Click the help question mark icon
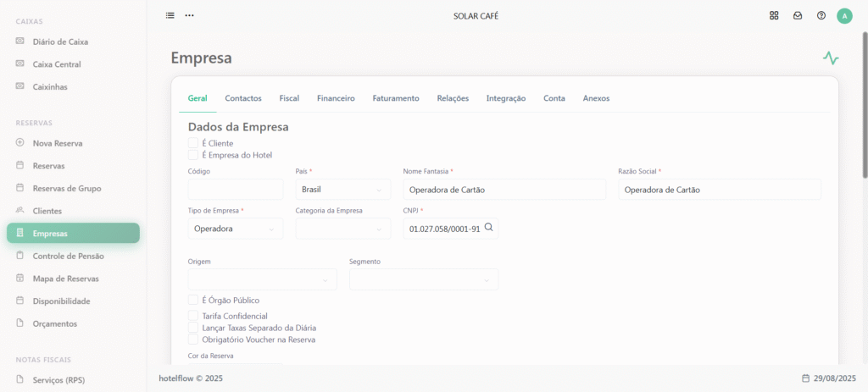 (x=821, y=15)
